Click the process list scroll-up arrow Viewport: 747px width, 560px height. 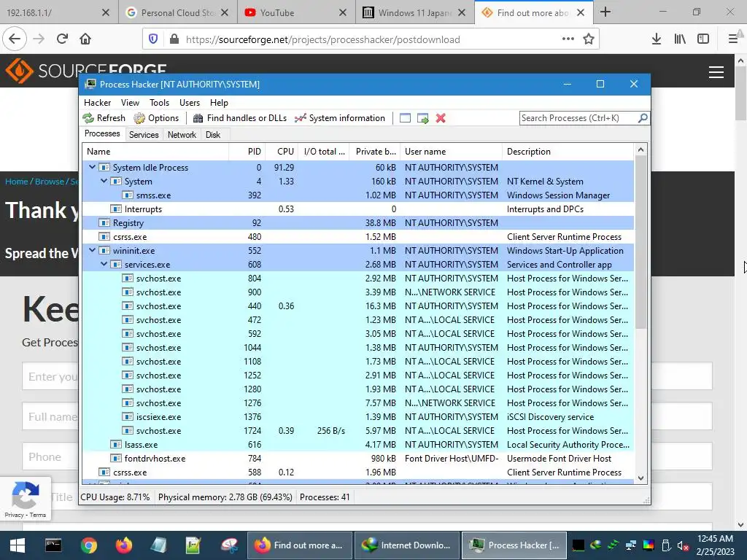640,149
